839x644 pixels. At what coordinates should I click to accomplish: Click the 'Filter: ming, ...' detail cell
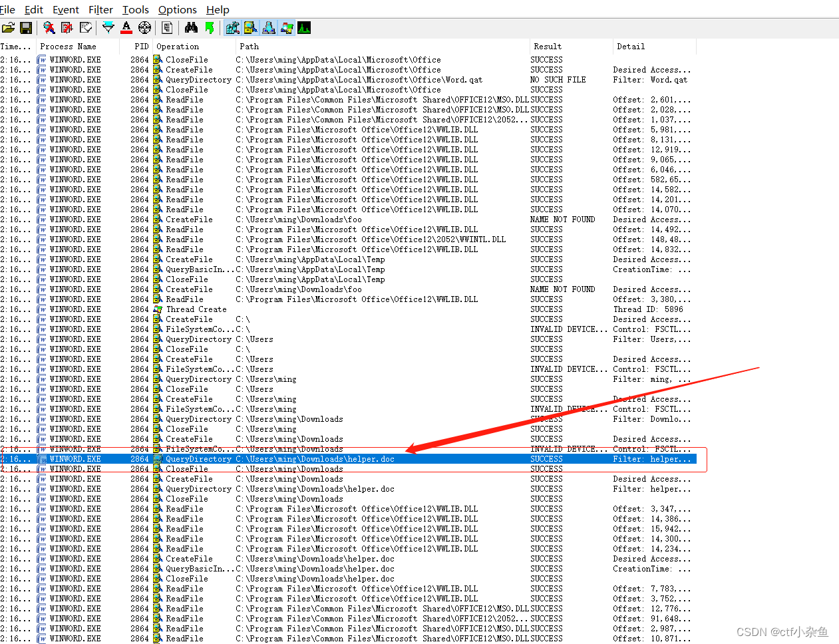click(x=652, y=379)
